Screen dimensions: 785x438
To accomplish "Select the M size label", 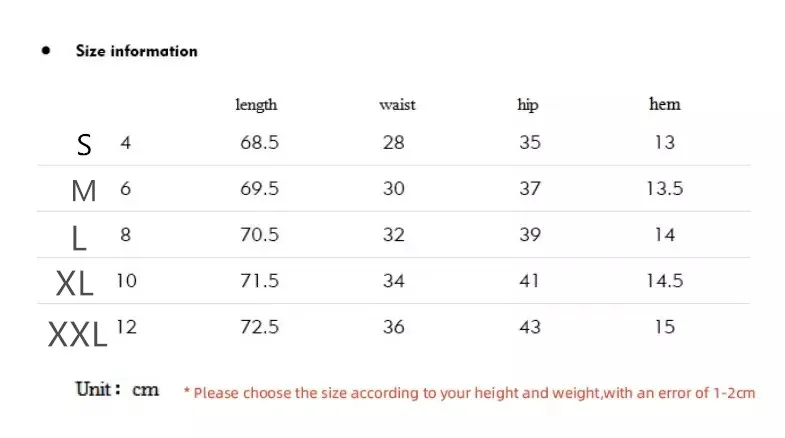I will coord(84,190).
